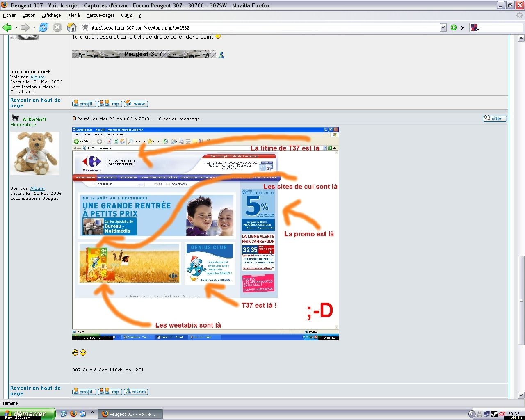Click the green Go button beside address bar
The height and width of the screenshot is (420, 525).
point(454,27)
